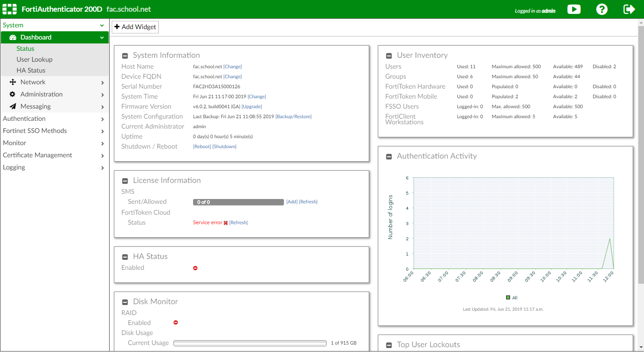This screenshot has width=644, height=355.
Task: Collapse the System menu chevron
Action: click(102, 26)
